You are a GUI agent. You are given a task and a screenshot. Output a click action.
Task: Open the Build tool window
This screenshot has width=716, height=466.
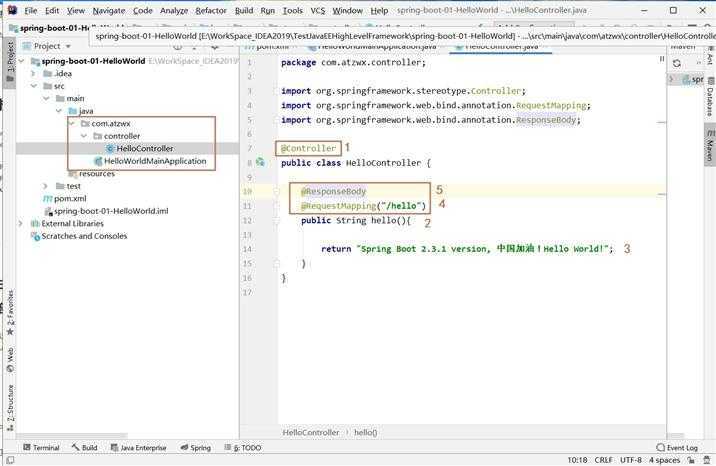84,448
